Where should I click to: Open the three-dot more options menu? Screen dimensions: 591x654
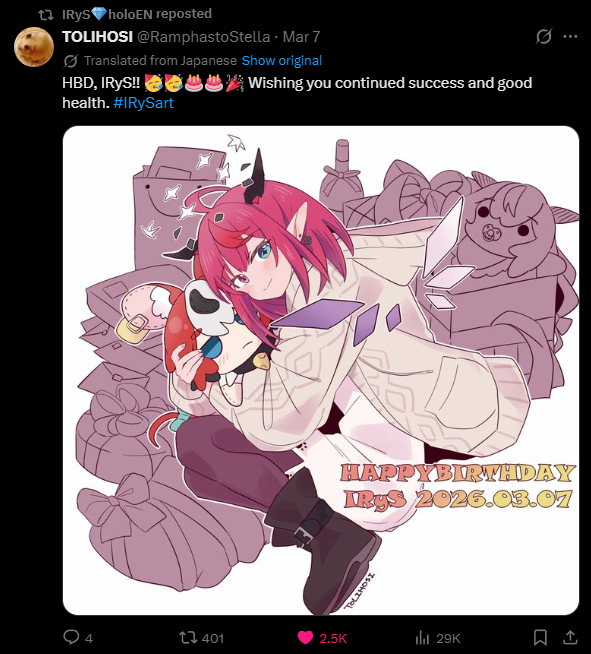click(570, 37)
